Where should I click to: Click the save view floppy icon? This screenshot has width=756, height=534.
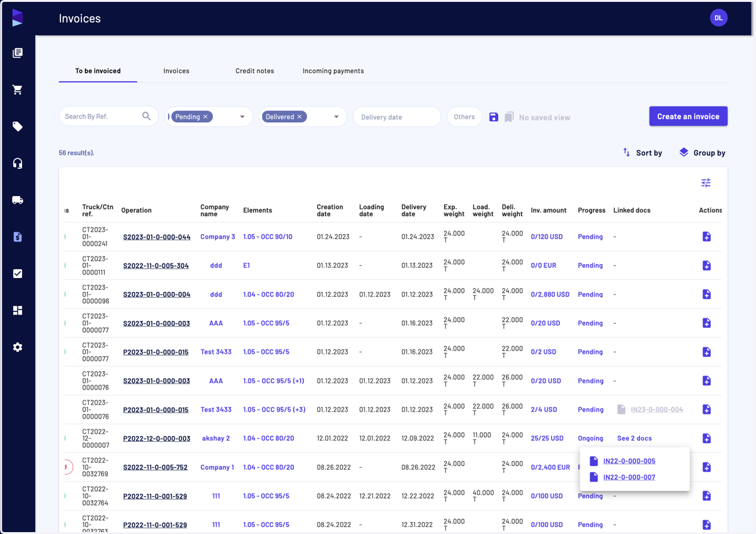click(x=494, y=117)
